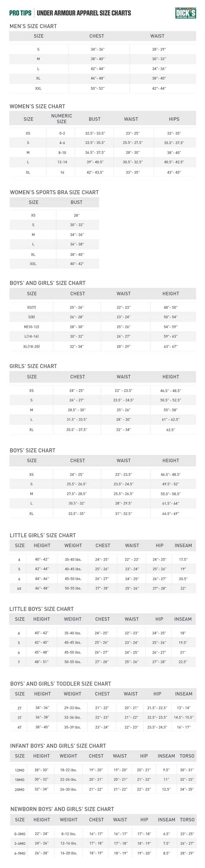Select the 6X row in little girls' chart
This screenshot has height=868, width=205.
point(102,588)
